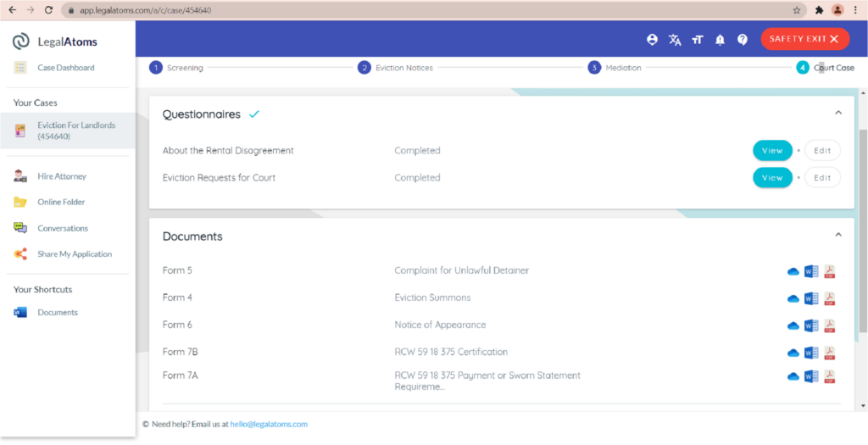Click cloud upload icon for Form 6
This screenshot has height=445, width=868.
click(x=793, y=325)
